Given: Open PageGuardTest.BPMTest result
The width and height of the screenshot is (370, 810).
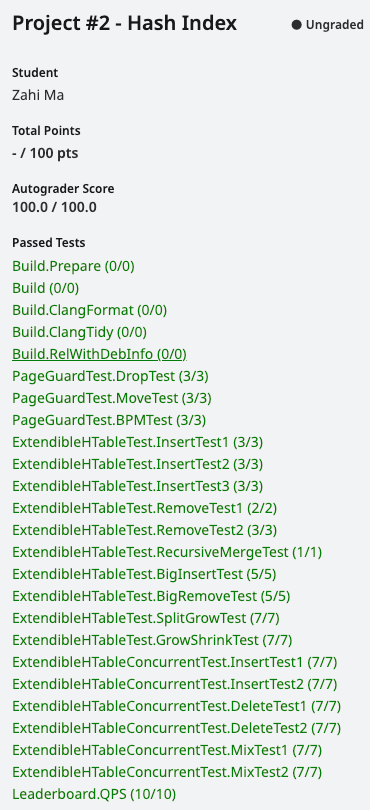Looking at the screenshot, I should pos(109,420).
